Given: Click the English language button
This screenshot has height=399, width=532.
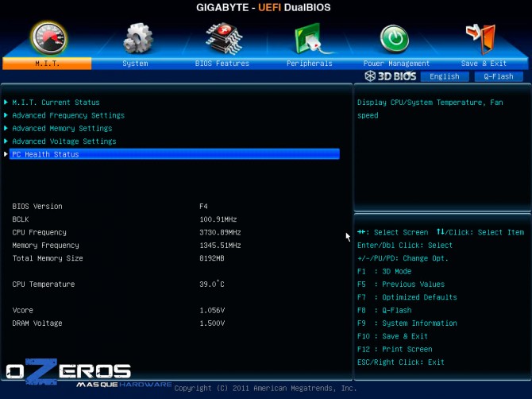Looking at the screenshot, I should pyautogui.click(x=445, y=76).
